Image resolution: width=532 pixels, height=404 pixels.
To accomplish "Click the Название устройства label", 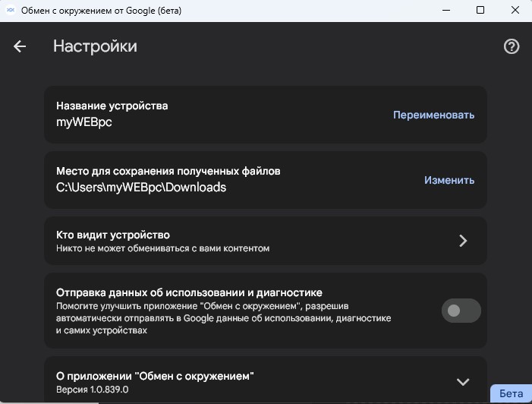I will click(x=112, y=106).
